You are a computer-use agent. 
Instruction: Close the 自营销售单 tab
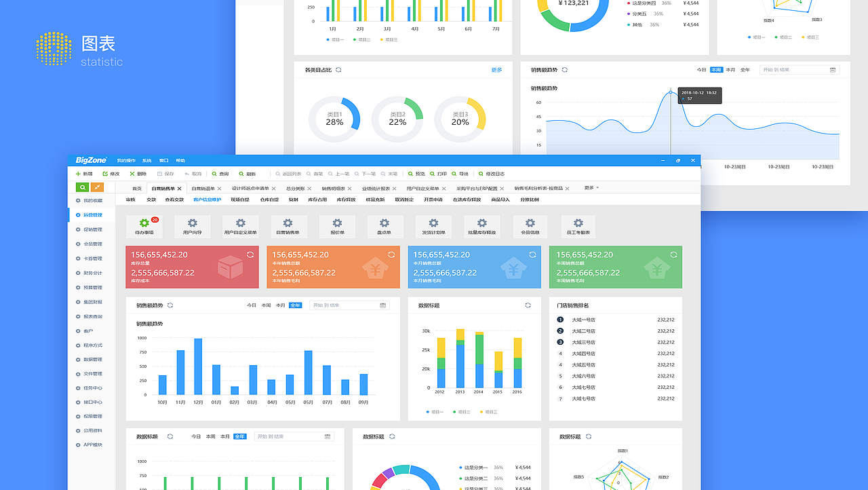click(180, 188)
